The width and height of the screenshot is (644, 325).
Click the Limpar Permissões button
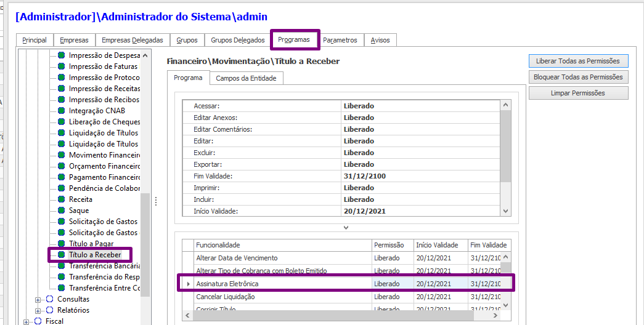pyautogui.click(x=578, y=93)
